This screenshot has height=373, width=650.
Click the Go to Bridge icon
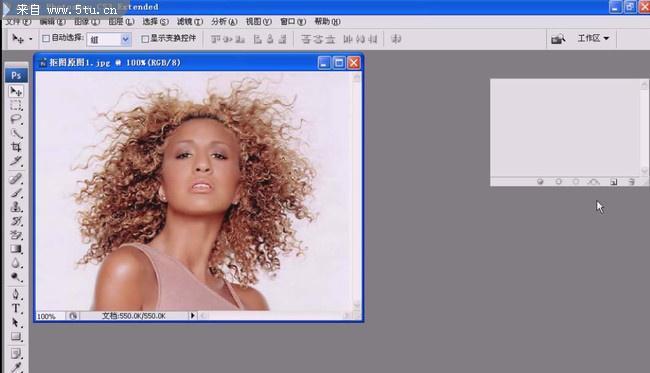click(x=558, y=39)
